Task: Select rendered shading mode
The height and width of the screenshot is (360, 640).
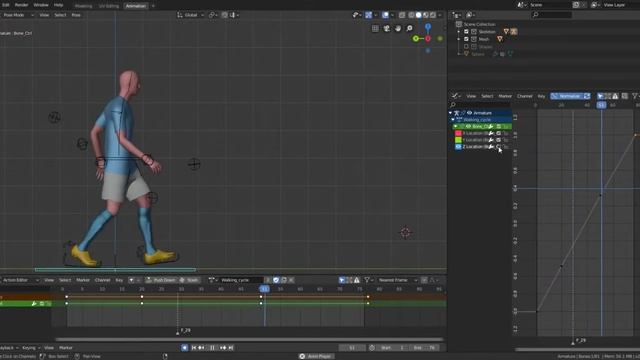Action: pos(433,15)
